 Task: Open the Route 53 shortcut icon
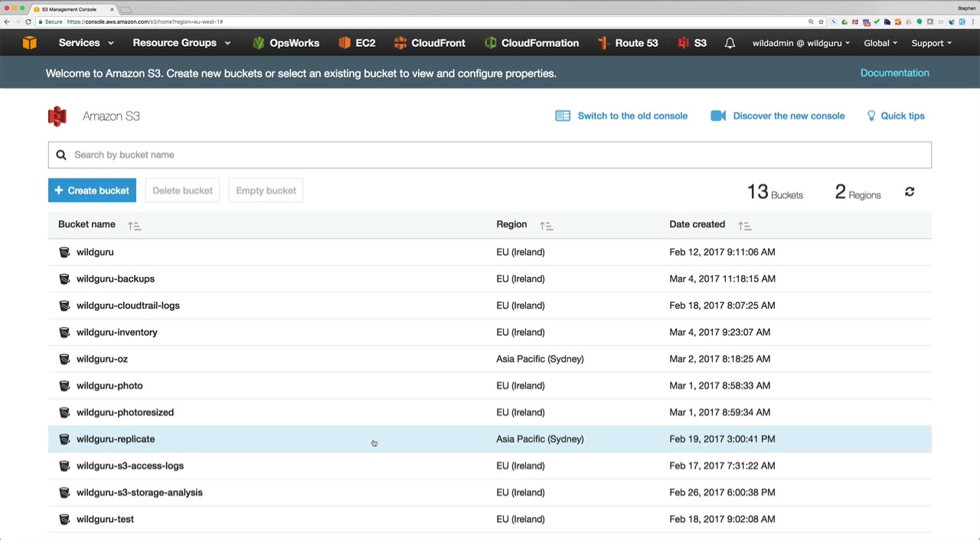(604, 43)
